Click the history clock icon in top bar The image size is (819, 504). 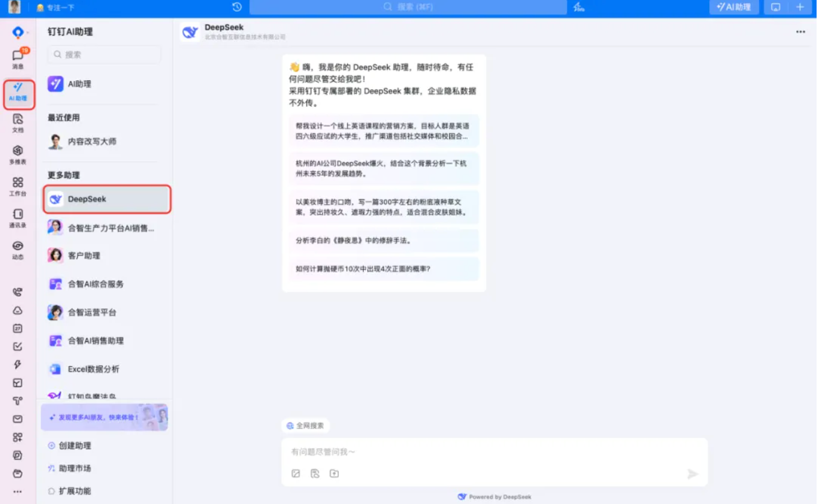tap(237, 7)
